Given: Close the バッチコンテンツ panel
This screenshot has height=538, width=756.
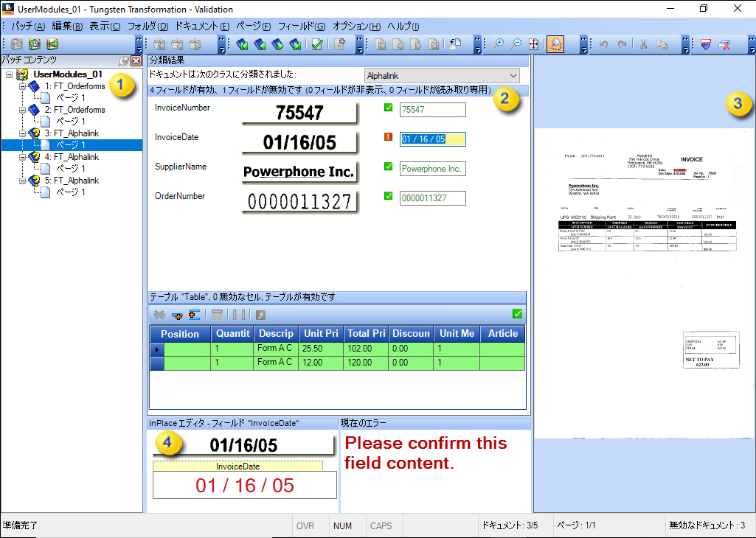Looking at the screenshot, I should point(136,60).
